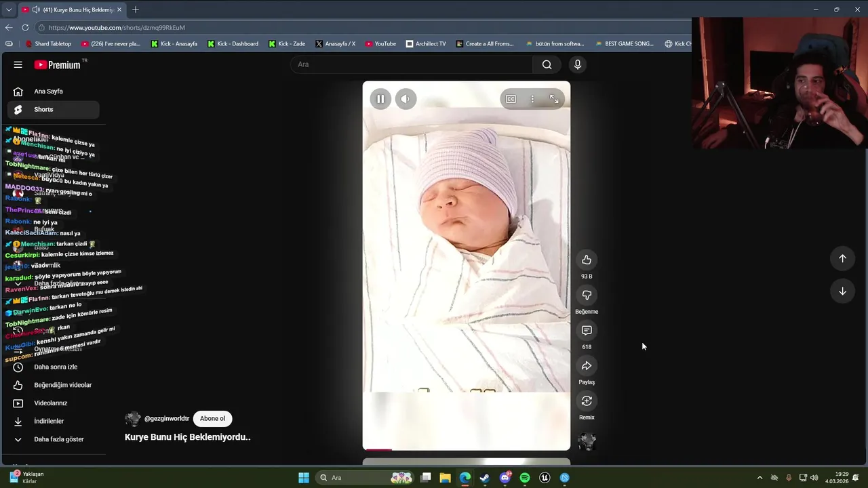This screenshot has width=868, height=488.
Task: Open Task View on the taskbar
Action: pos(426,478)
